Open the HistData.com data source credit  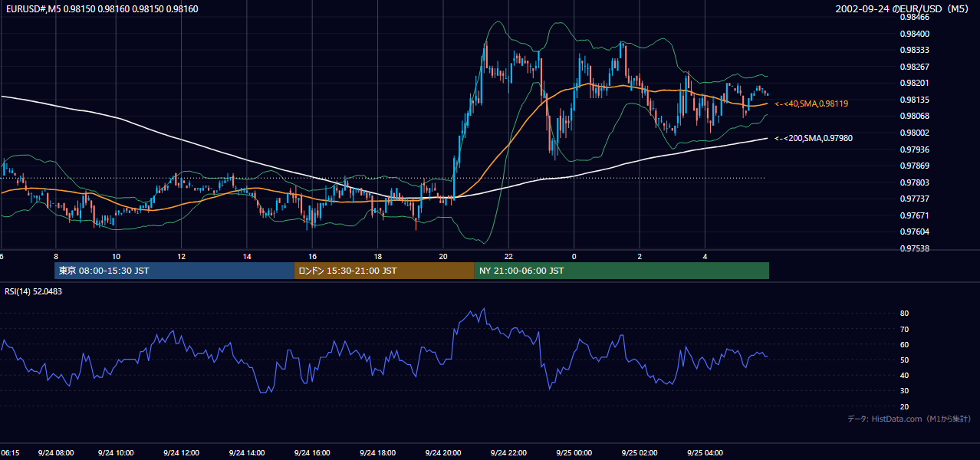click(x=909, y=419)
